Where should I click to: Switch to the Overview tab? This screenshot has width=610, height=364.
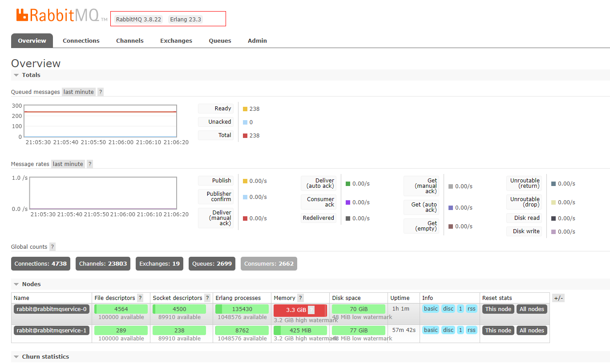pos(32,40)
